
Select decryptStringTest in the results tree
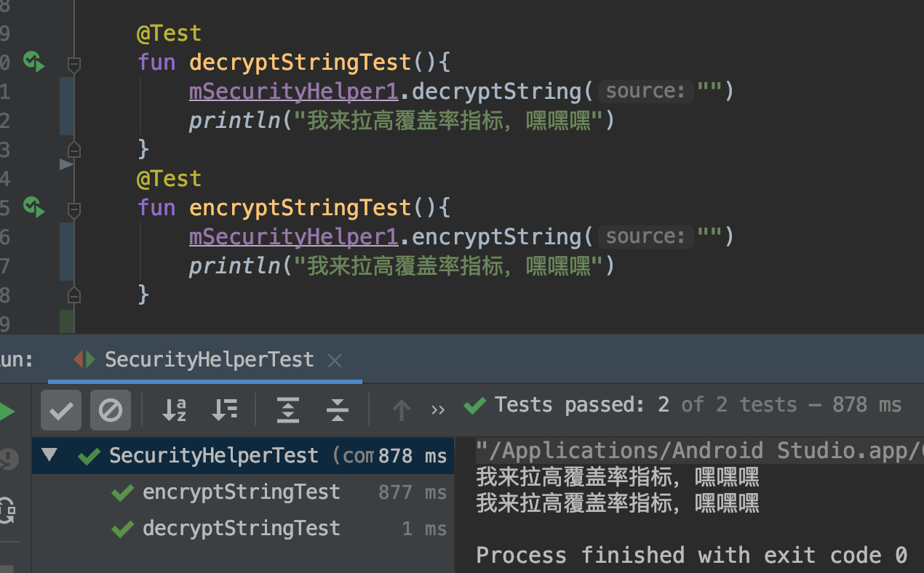pos(241,528)
